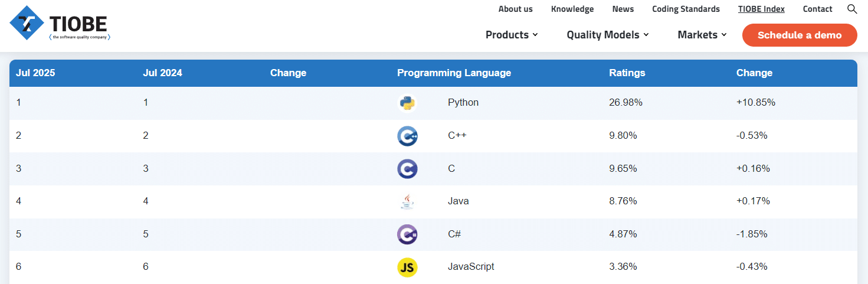Click the 3.36% rating value
The width and height of the screenshot is (868, 284).
(623, 267)
